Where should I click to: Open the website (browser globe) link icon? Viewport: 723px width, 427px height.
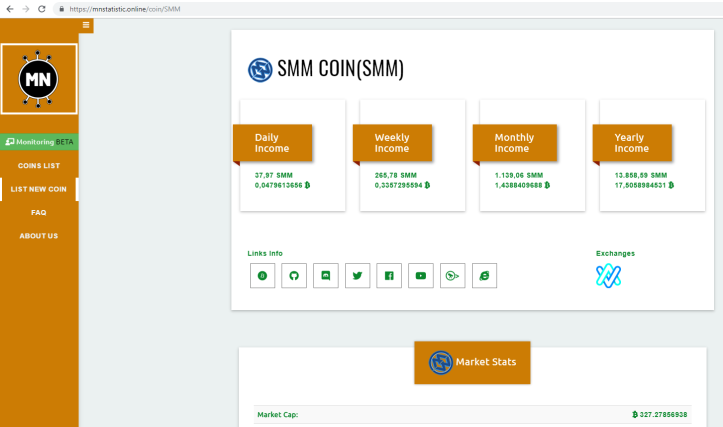(485, 276)
